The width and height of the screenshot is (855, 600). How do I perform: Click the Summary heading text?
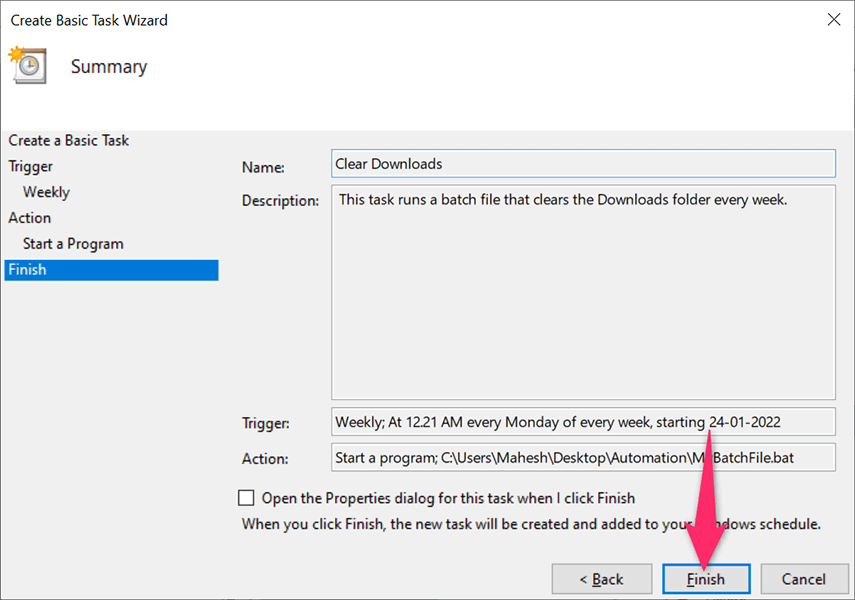click(x=109, y=67)
